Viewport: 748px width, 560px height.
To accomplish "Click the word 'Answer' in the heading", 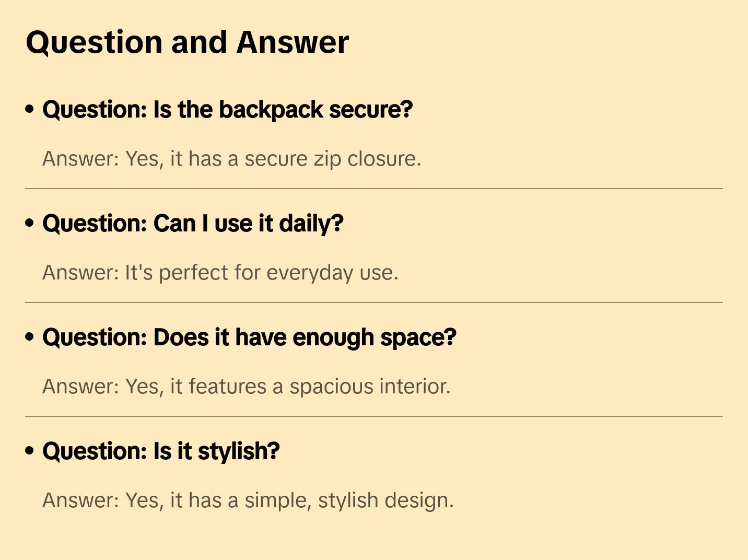I will pos(293,42).
